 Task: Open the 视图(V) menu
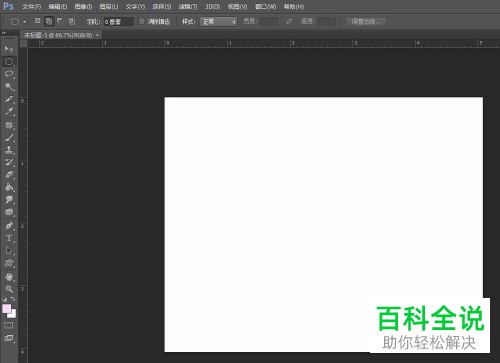coord(237,7)
